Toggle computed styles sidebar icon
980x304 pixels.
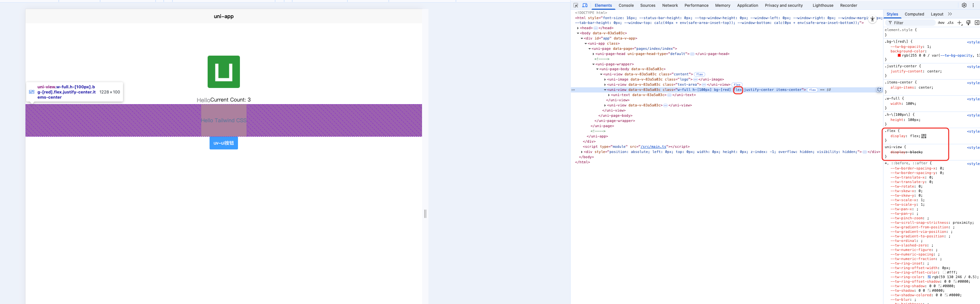point(976,23)
